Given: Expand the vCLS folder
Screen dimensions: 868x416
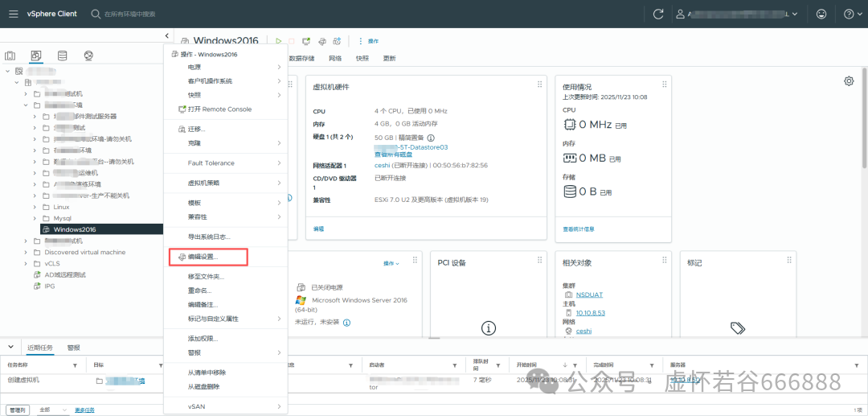Looking at the screenshot, I should [x=26, y=264].
